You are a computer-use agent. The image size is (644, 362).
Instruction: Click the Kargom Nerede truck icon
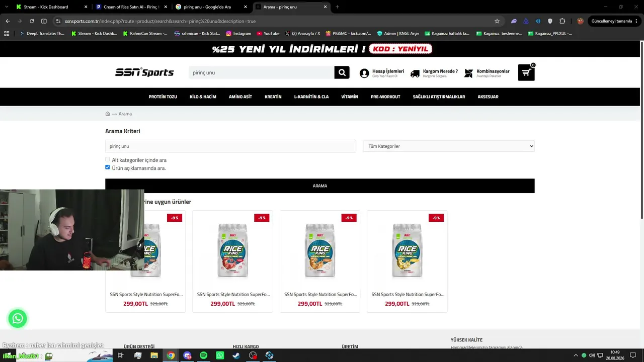coord(415,73)
